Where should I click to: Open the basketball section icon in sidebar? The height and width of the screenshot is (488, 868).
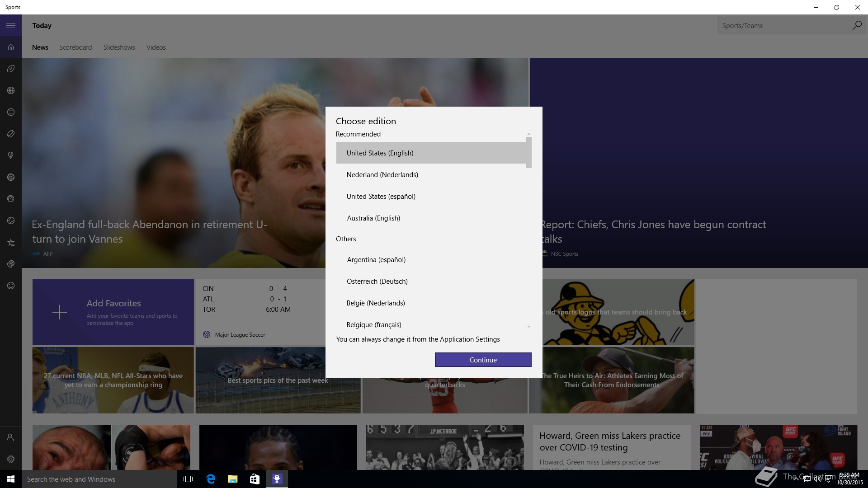11,90
